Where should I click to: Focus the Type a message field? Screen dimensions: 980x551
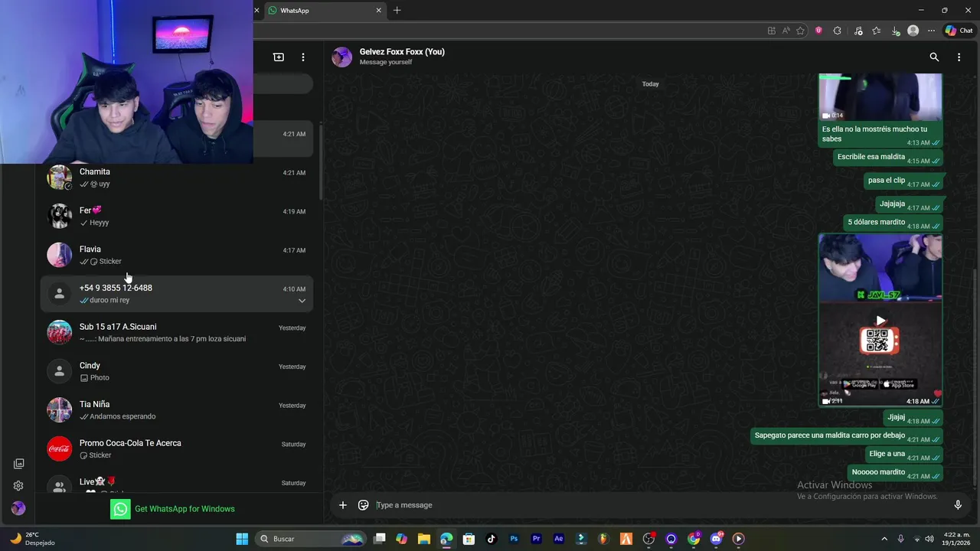coord(658,505)
